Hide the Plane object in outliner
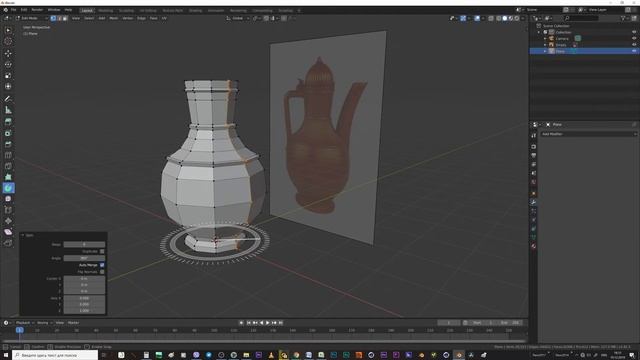 click(x=634, y=51)
